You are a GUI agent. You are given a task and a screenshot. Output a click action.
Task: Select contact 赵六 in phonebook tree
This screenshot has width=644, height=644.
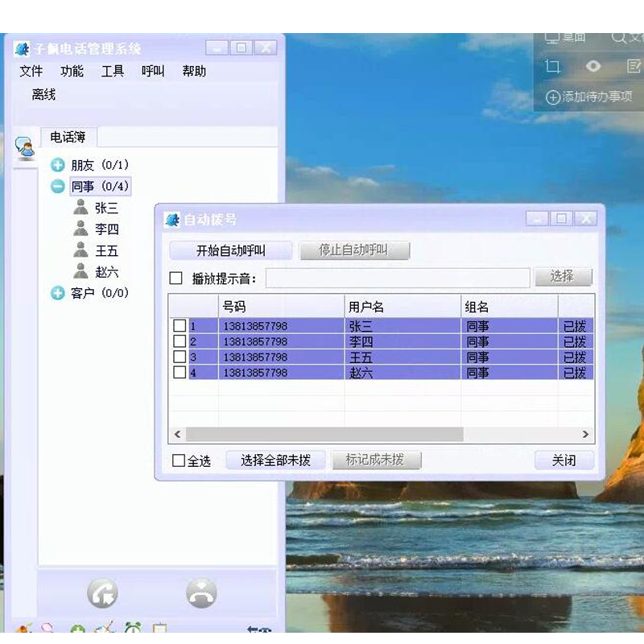[x=107, y=272]
